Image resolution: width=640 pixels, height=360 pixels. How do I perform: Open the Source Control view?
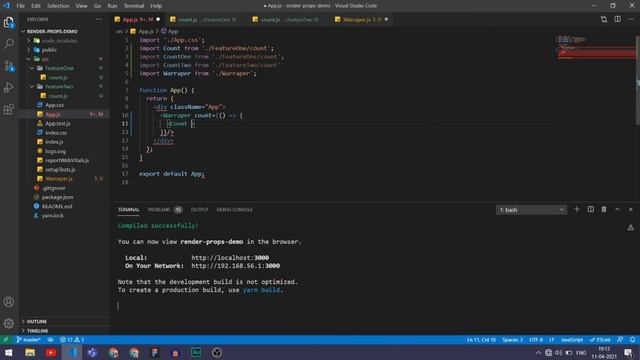9,66
